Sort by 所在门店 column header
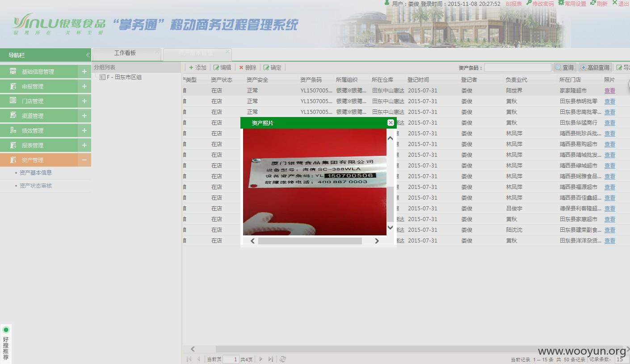Image resolution: width=630 pixels, height=364 pixels. pyautogui.click(x=570, y=80)
